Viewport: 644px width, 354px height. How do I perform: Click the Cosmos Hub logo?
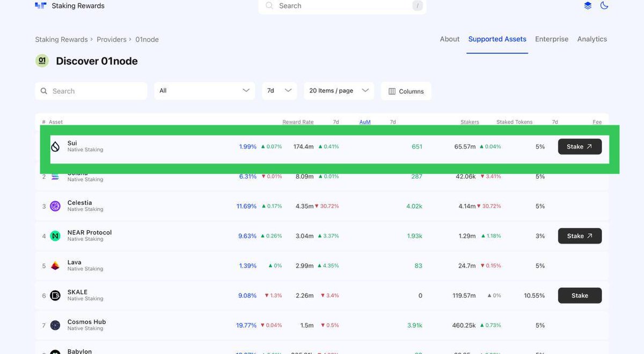55,325
